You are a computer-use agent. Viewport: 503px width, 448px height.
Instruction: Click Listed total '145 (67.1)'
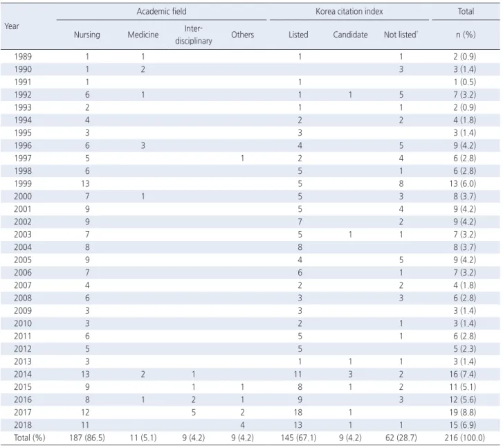(298, 438)
